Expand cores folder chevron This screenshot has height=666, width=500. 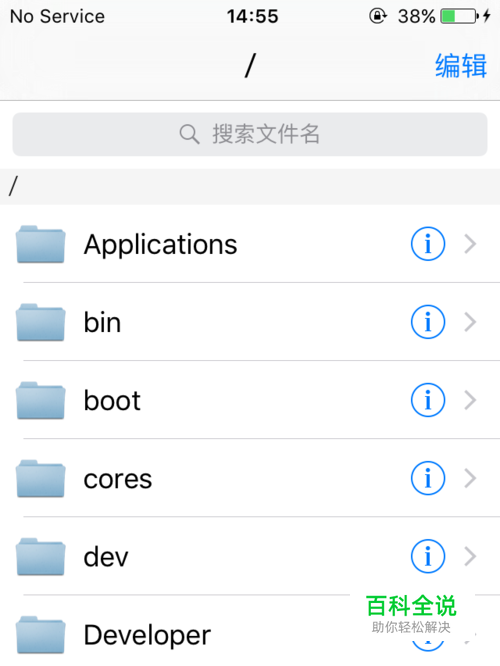click(x=470, y=478)
